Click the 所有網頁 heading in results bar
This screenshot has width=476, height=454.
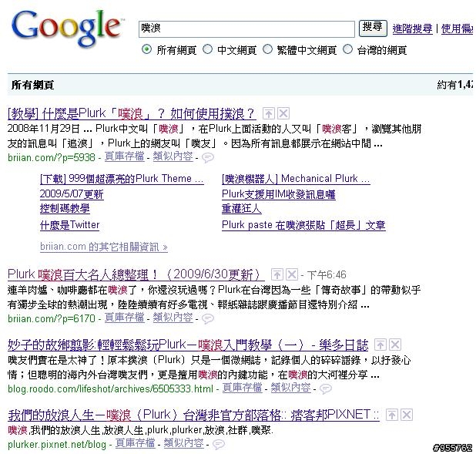pyautogui.click(x=32, y=85)
